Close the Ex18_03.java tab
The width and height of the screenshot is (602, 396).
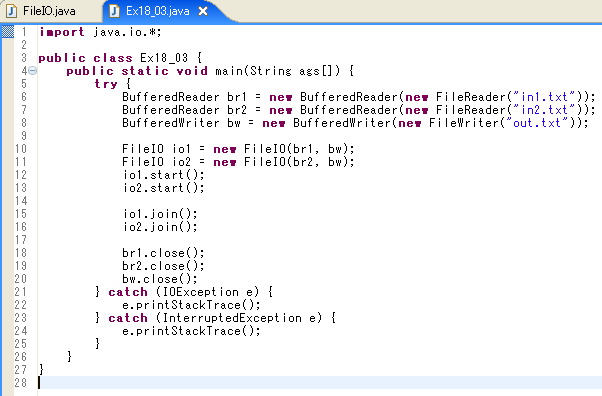click(x=203, y=12)
